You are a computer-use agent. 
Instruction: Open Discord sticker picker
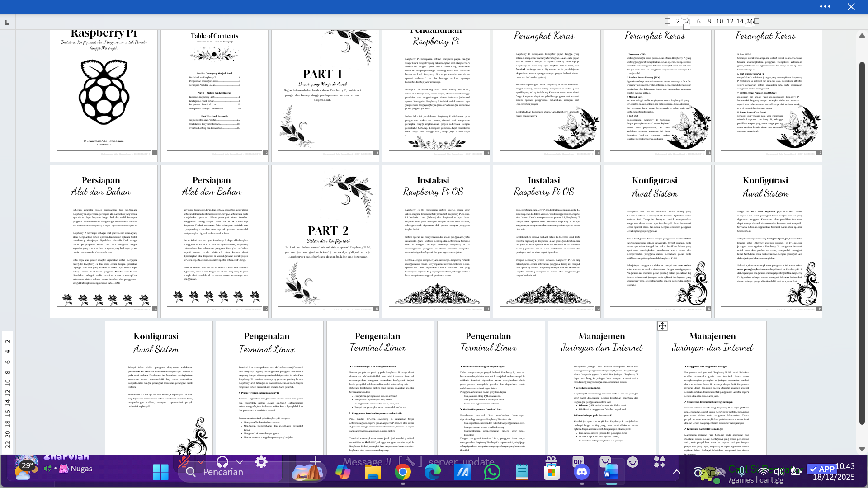605,461
